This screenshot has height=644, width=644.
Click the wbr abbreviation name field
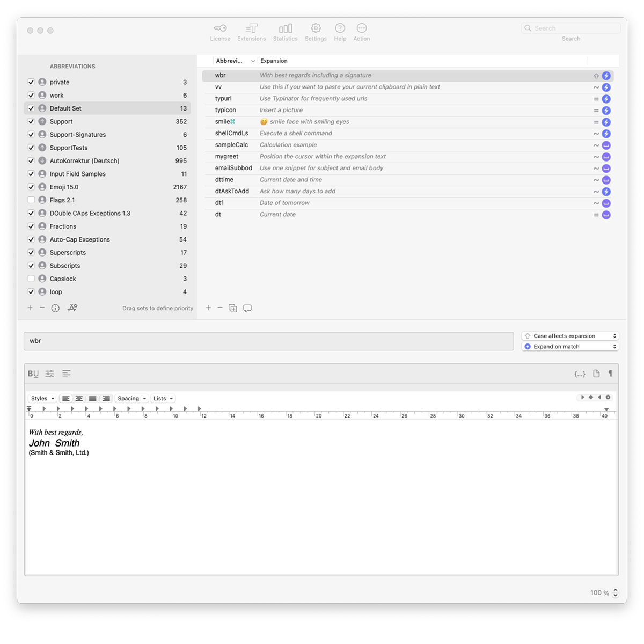click(269, 341)
